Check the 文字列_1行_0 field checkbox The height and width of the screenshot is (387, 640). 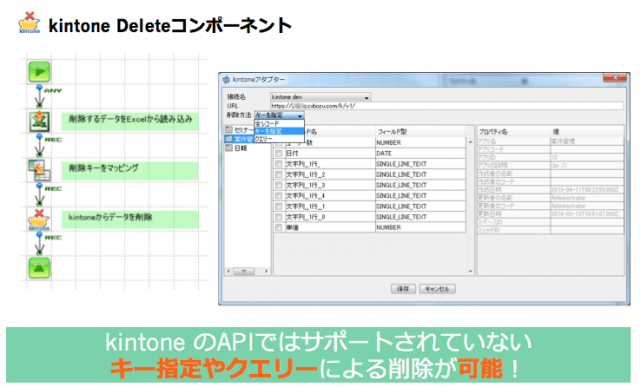point(279,217)
